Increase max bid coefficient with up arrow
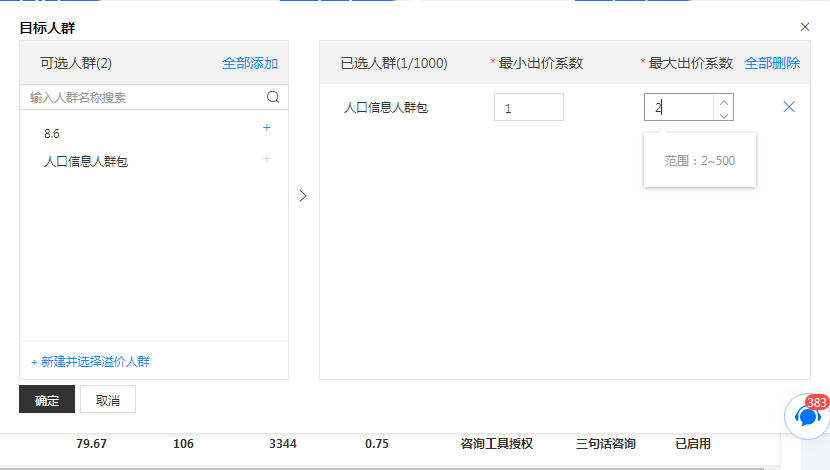The height and width of the screenshot is (470, 830). (x=724, y=101)
